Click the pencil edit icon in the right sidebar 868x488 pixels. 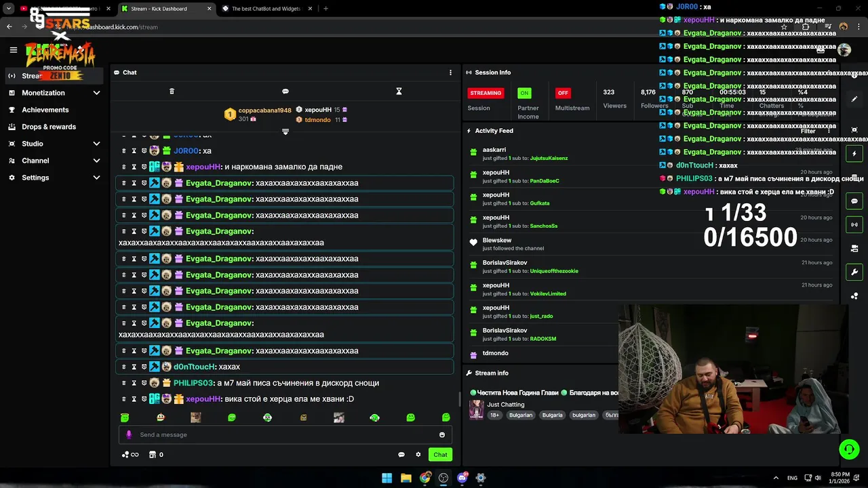click(854, 99)
